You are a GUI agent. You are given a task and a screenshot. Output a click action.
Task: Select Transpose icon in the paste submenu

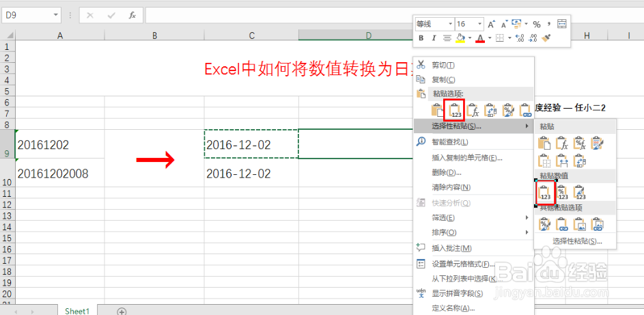(580, 161)
